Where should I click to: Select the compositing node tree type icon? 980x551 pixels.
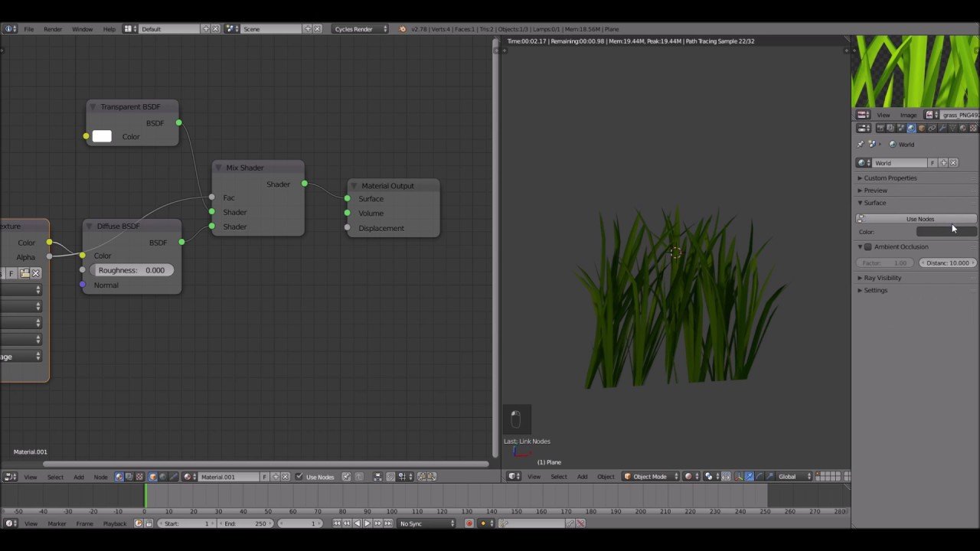pyautogui.click(x=129, y=477)
